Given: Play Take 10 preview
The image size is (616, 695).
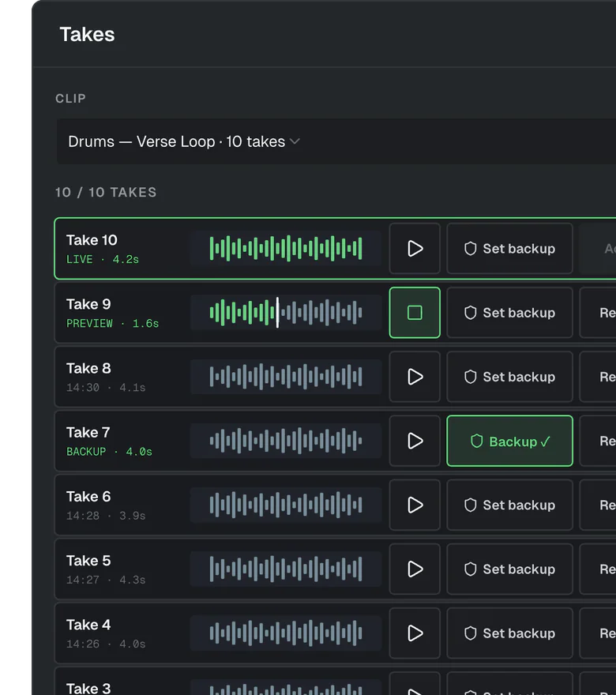Looking at the screenshot, I should tap(415, 249).
